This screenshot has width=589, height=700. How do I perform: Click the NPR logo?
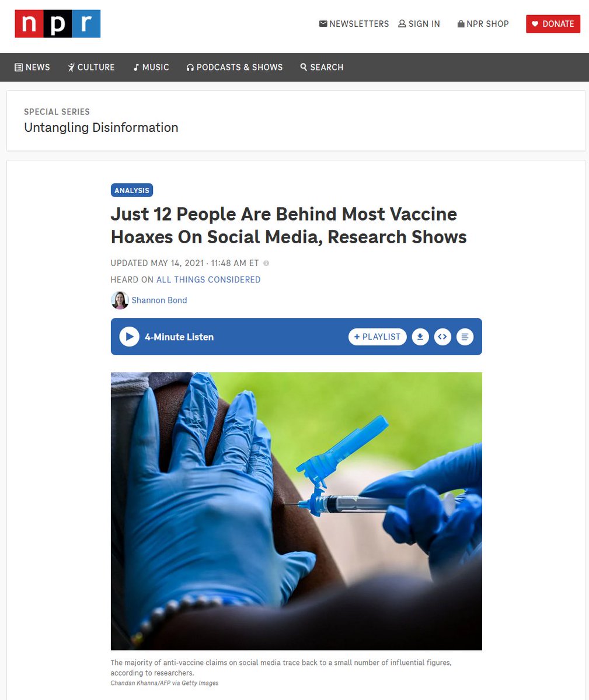pyautogui.click(x=57, y=24)
